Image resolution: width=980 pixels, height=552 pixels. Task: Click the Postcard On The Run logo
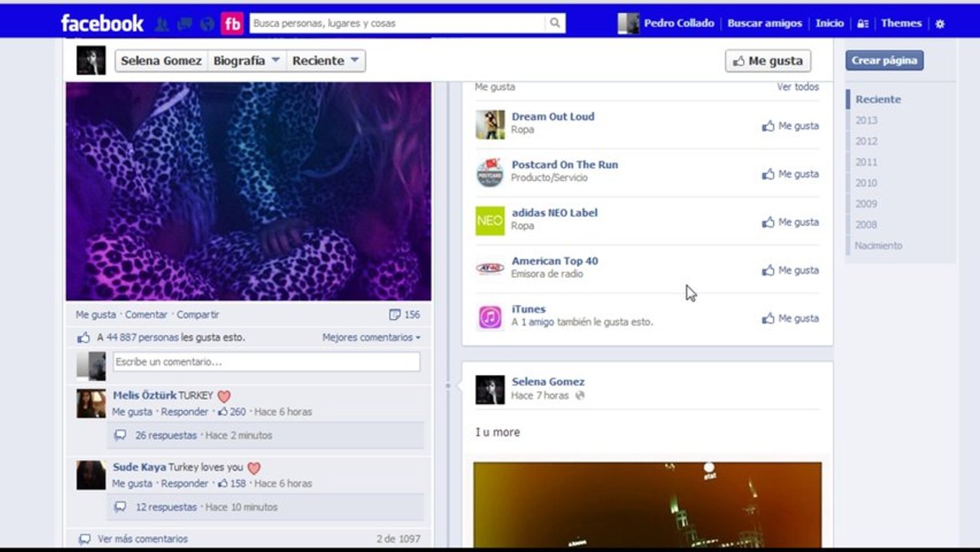coord(490,172)
